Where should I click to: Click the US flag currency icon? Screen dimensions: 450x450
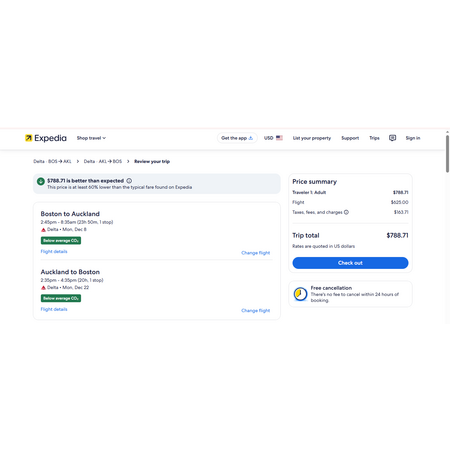pos(279,138)
